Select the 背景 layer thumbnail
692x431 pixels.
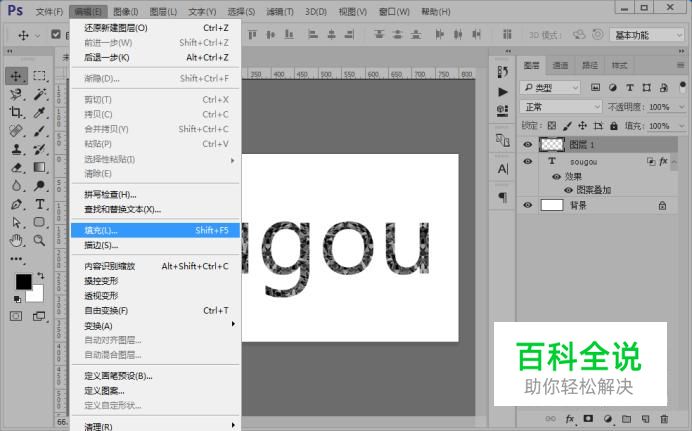tap(552, 205)
